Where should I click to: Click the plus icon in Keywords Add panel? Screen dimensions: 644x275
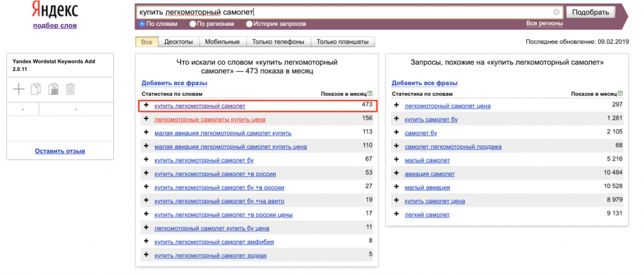pyautogui.click(x=19, y=89)
